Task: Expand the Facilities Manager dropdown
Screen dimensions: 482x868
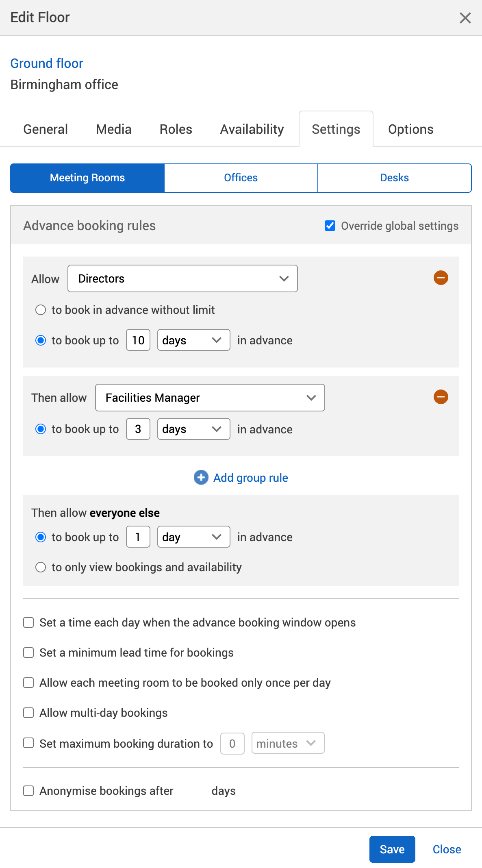Action: tap(210, 398)
